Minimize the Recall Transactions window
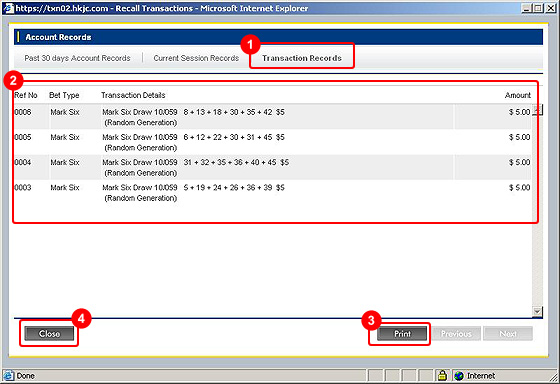The image size is (560, 384). click(526, 8)
